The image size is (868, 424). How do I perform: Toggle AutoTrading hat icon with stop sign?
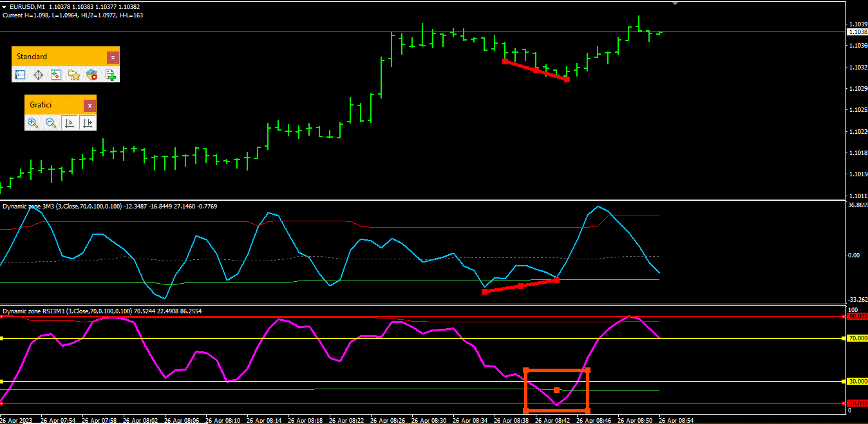[92, 75]
